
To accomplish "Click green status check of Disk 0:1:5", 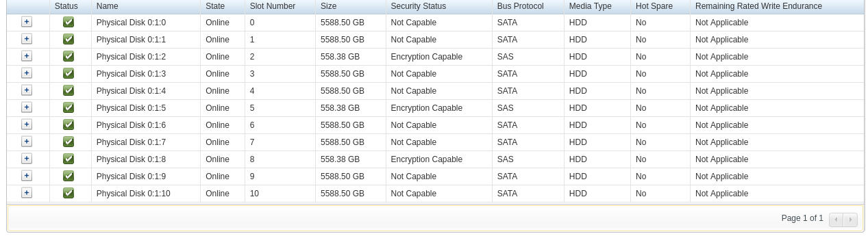I will pos(69,107).
